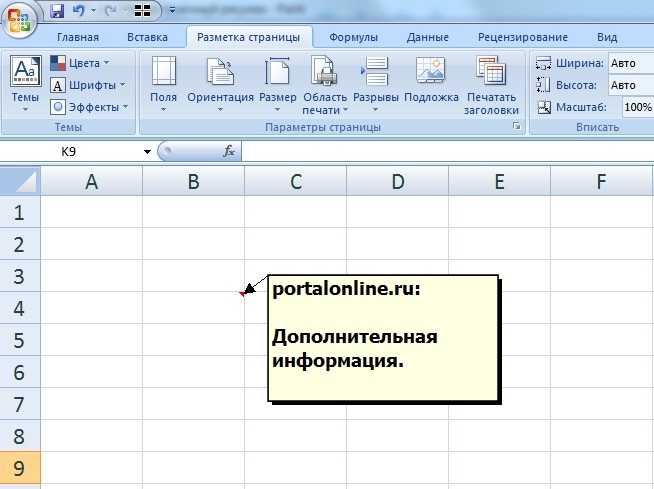
Task: Click the Redo icon
Action: [110, 10]
